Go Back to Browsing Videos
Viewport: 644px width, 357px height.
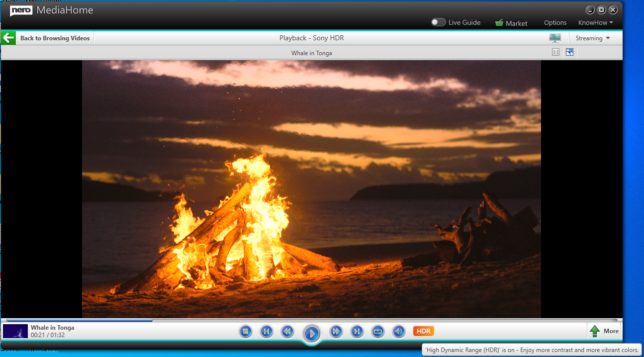pos(47,38)
